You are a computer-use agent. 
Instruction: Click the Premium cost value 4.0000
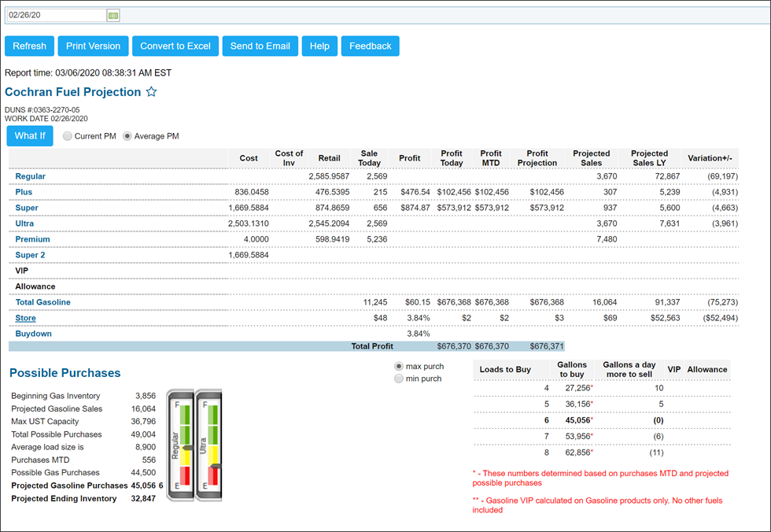click(x=256, y=239)
